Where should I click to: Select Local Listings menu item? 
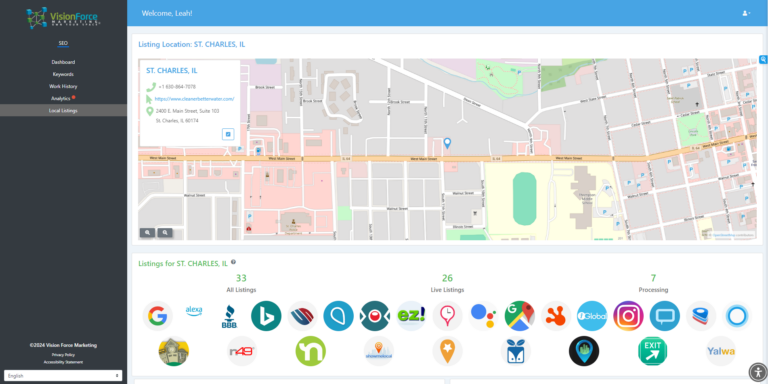63,110
